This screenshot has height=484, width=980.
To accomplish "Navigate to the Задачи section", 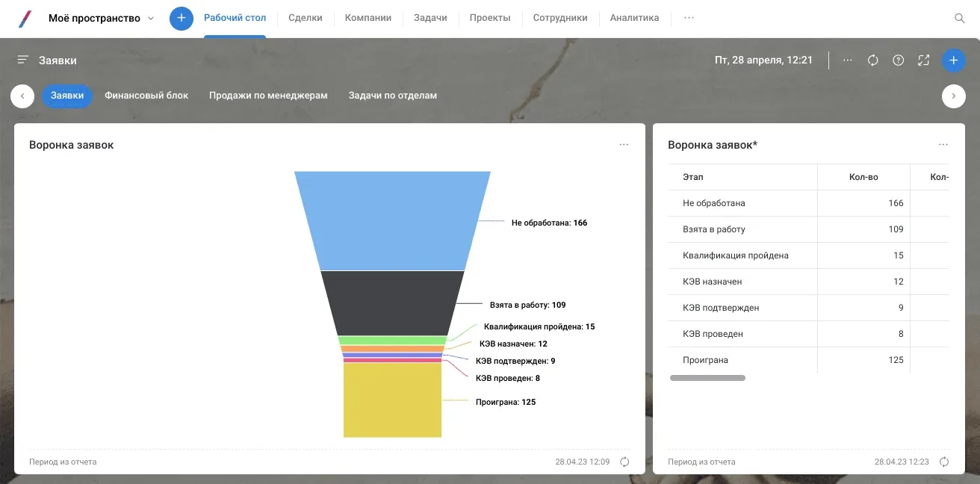I will tap(430, 18).
